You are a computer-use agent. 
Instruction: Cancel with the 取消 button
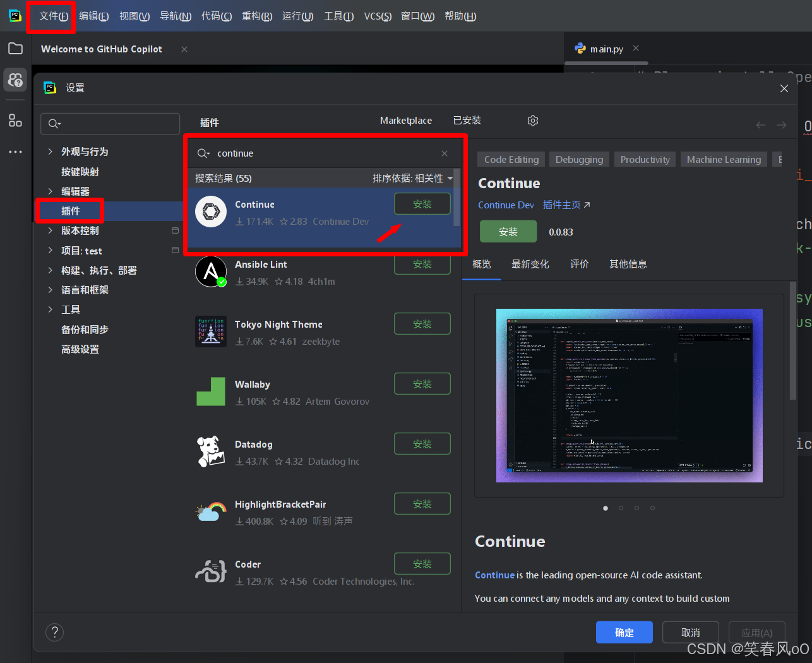tap(691, 633)
